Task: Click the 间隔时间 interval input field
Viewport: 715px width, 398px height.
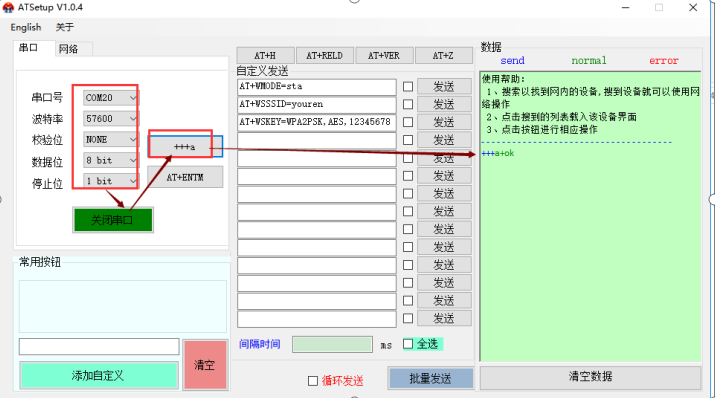Action: click(332, 344)
